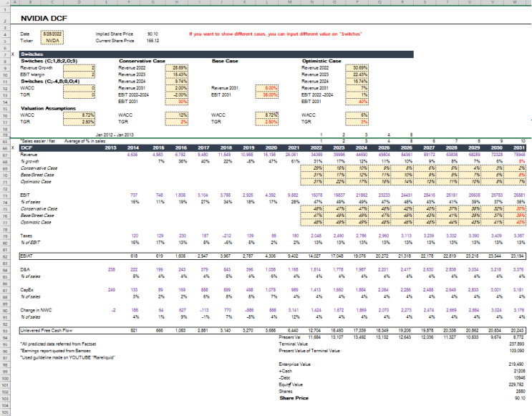
Task: Select the Conservative Case heading
Action: click(142, 61)
